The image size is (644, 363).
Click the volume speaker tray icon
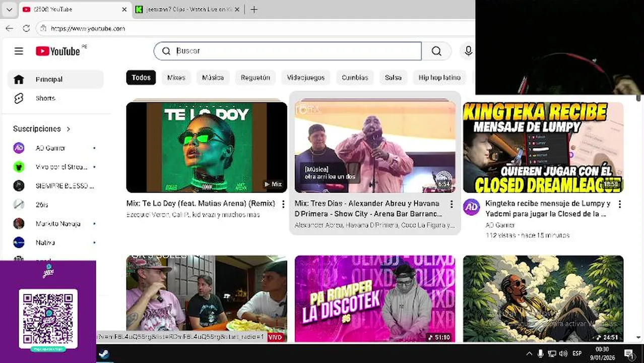click(x=563, y=353)
